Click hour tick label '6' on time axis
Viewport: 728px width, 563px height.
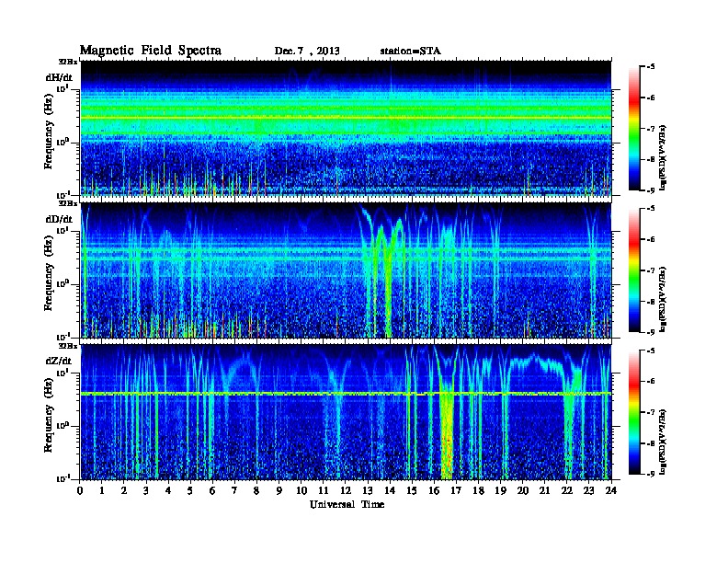click(212, 490)
